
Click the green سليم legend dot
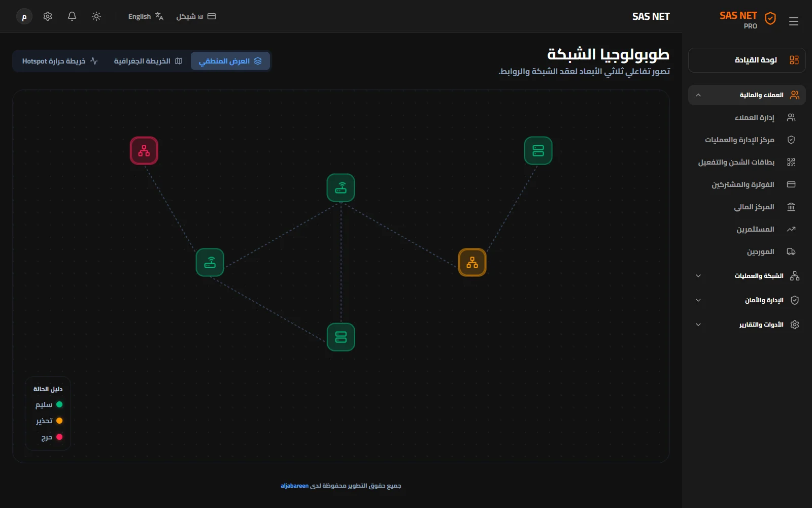tap(59, 404)
